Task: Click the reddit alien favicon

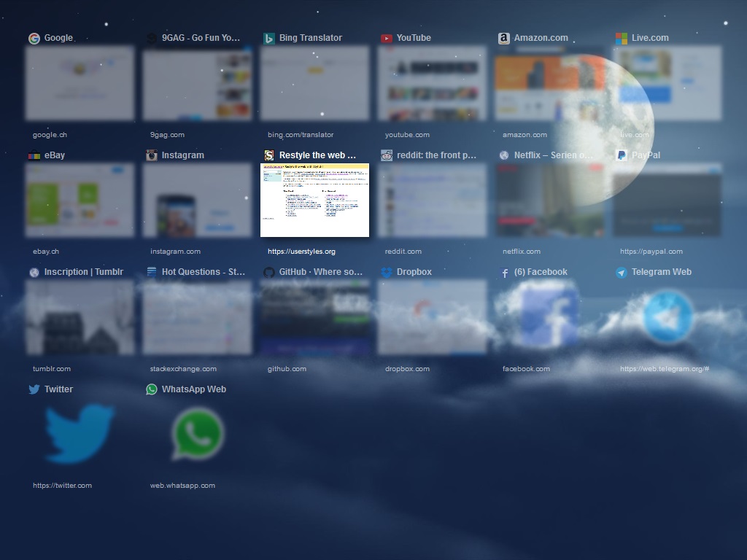Action: [387, 155]
